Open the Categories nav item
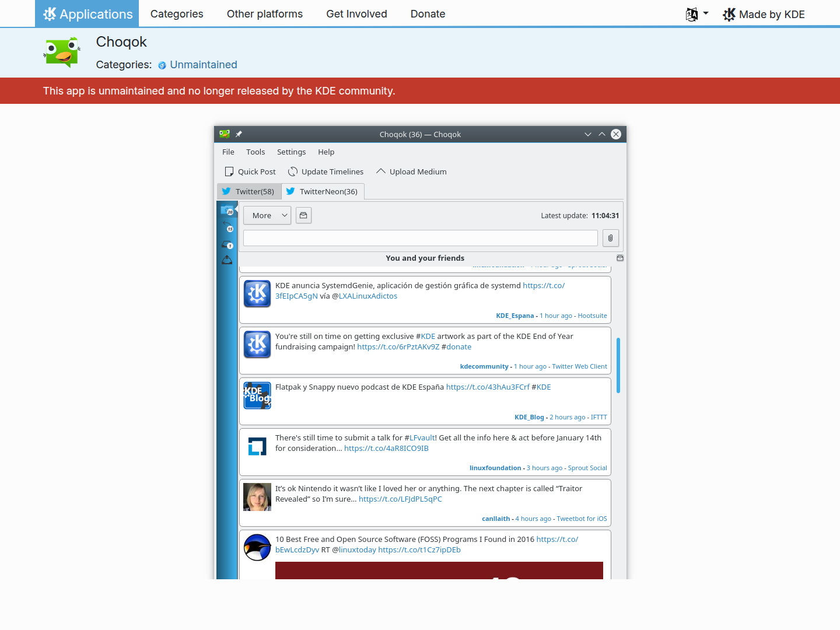Viewport: 840px width, 630px height. pos(177,13)
